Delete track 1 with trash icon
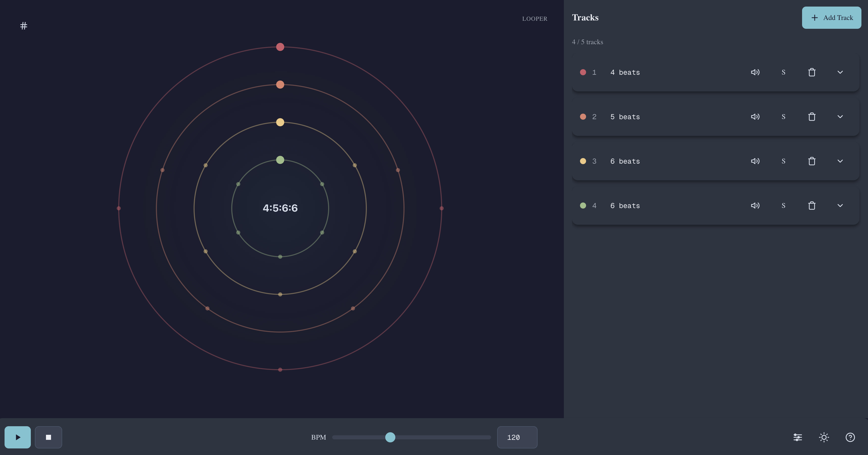Viewport: 868px width, 455px height. 812,72
